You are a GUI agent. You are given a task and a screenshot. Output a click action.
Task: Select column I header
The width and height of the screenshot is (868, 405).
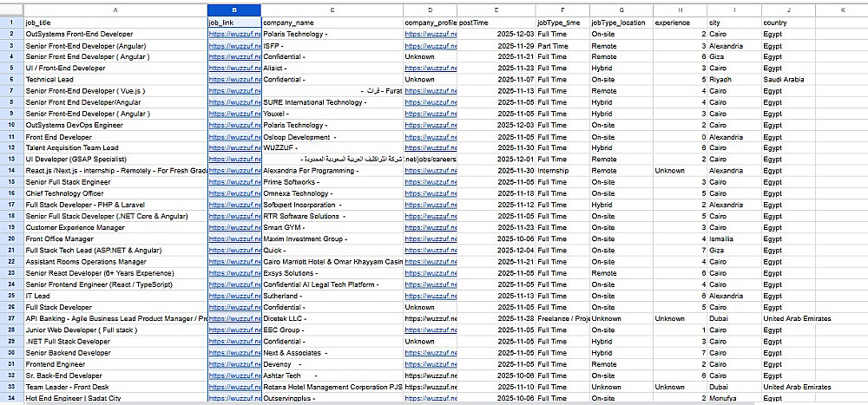(734, 10)
